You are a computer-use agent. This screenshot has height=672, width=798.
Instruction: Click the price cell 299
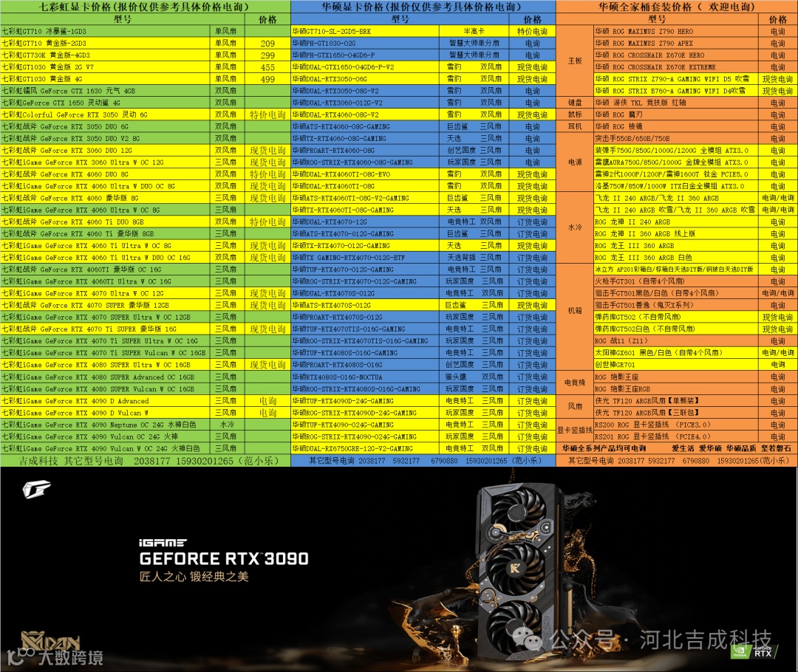pyautogui.click(x=267, y=55)
